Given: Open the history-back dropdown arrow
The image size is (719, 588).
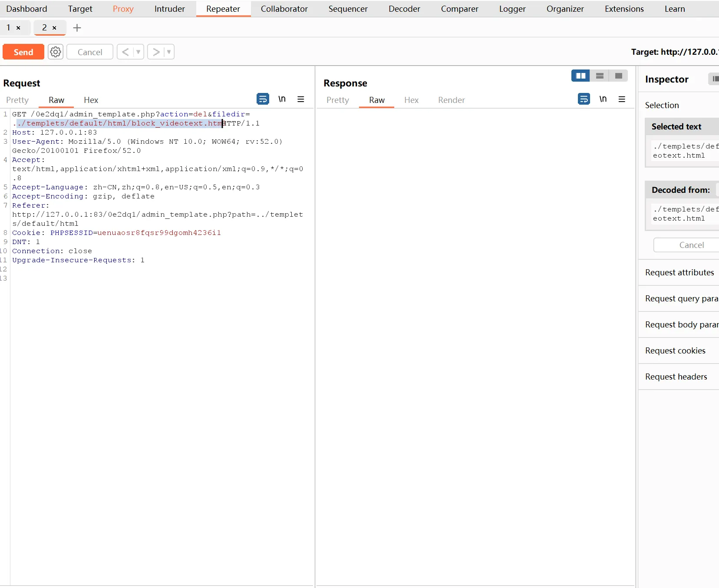Looking at the screenshot, I should tap(139, 52).
